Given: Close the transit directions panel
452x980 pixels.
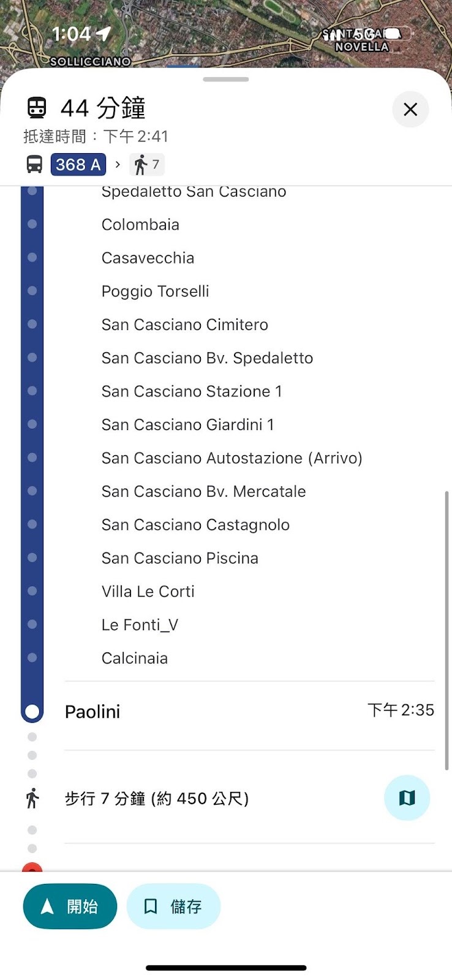Looking at the screenshot, I should pos(410,110).
